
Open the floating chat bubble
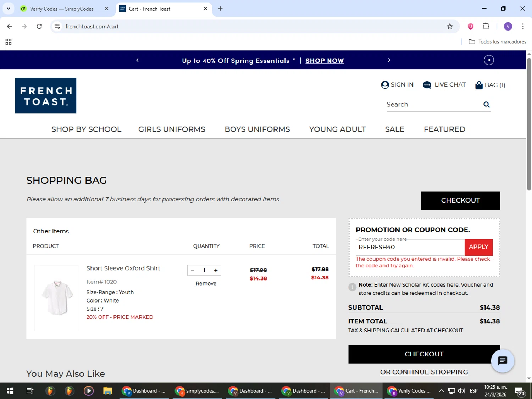pyautogui.click(x=502, y=361)
